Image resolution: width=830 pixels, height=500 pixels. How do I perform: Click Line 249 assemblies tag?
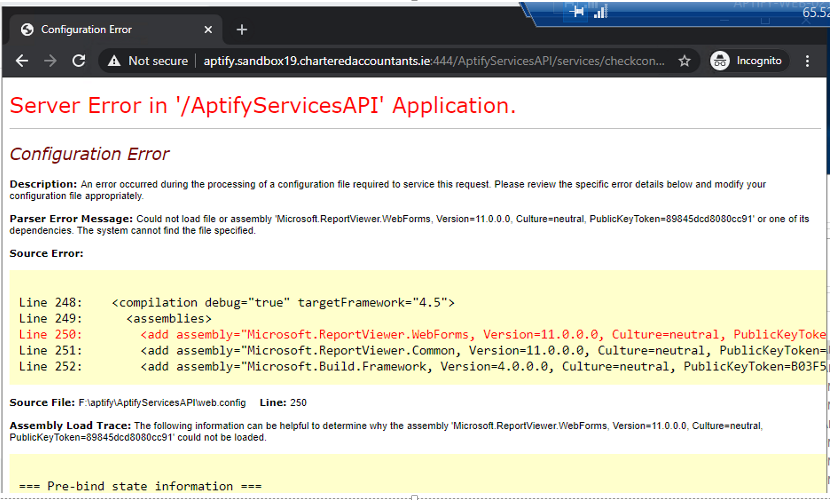click(115, 319)
